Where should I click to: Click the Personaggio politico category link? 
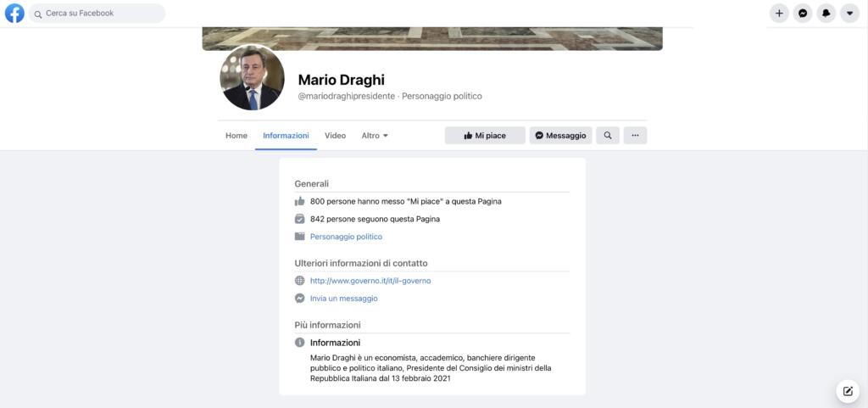(346, 237)
